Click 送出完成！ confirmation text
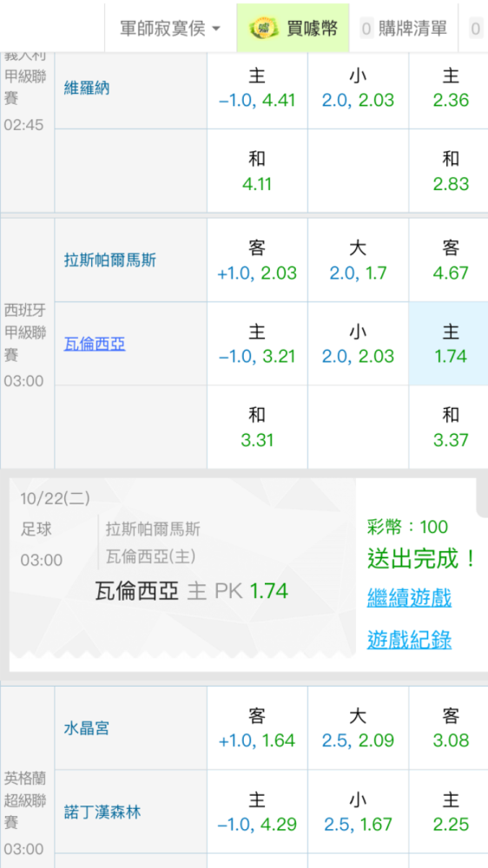The width and height of the screenshot is (488, 868). coord(421,558)
